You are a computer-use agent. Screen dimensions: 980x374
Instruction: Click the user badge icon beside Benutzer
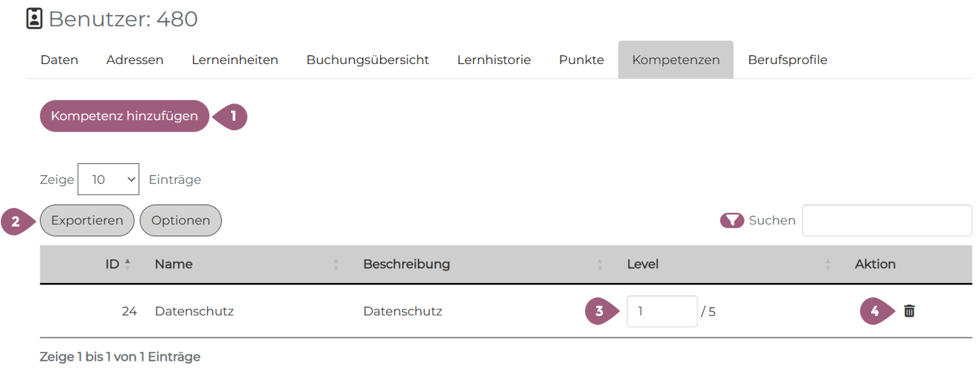[x=34, y=19]
